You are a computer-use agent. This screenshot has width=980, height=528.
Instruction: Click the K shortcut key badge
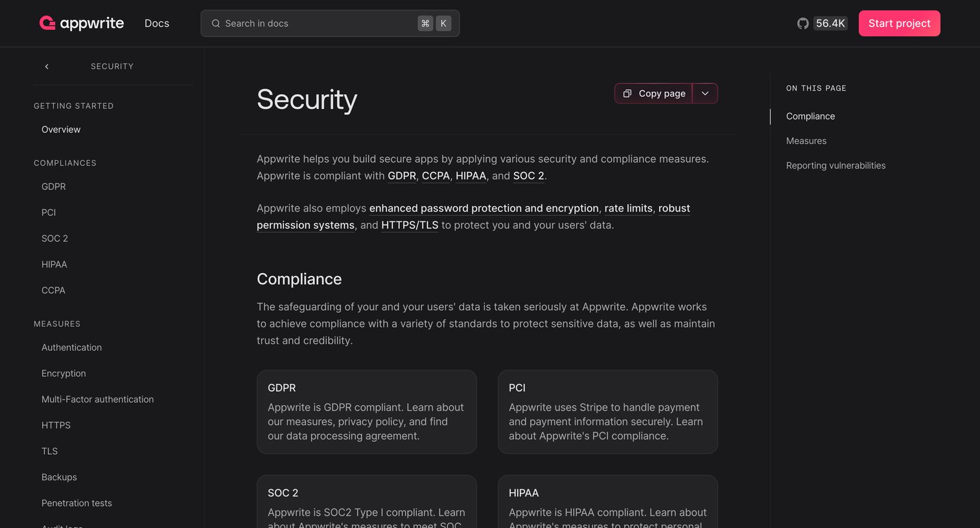[x=443, y=23]
